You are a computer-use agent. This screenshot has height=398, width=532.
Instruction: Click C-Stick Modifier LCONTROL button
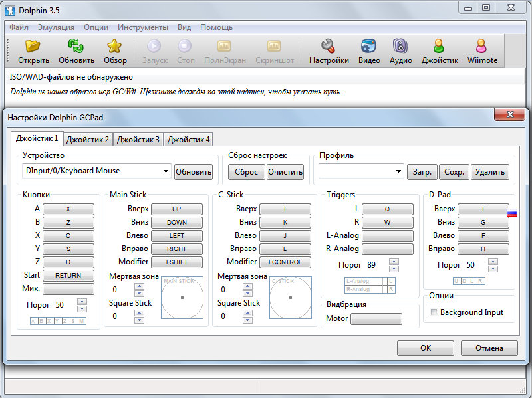(285, 262)
